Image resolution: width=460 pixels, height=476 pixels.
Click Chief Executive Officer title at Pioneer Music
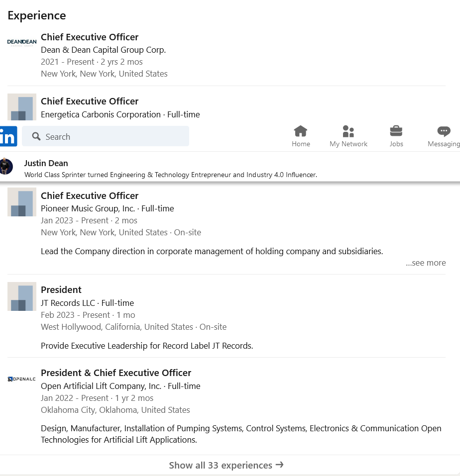(x=90, y=196)
